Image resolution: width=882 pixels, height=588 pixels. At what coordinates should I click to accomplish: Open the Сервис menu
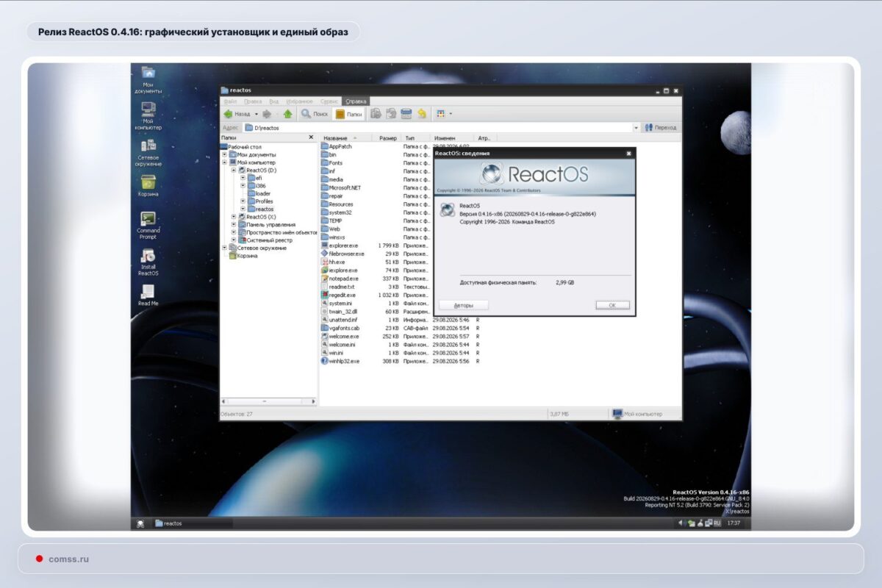pyautogui.click(x=329, y=101)
